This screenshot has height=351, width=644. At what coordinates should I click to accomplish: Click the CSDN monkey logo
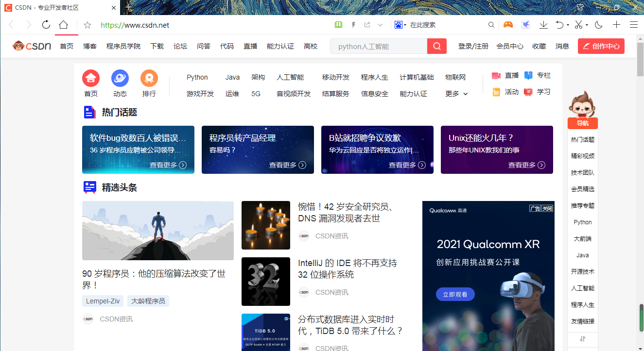pos(32,46)
